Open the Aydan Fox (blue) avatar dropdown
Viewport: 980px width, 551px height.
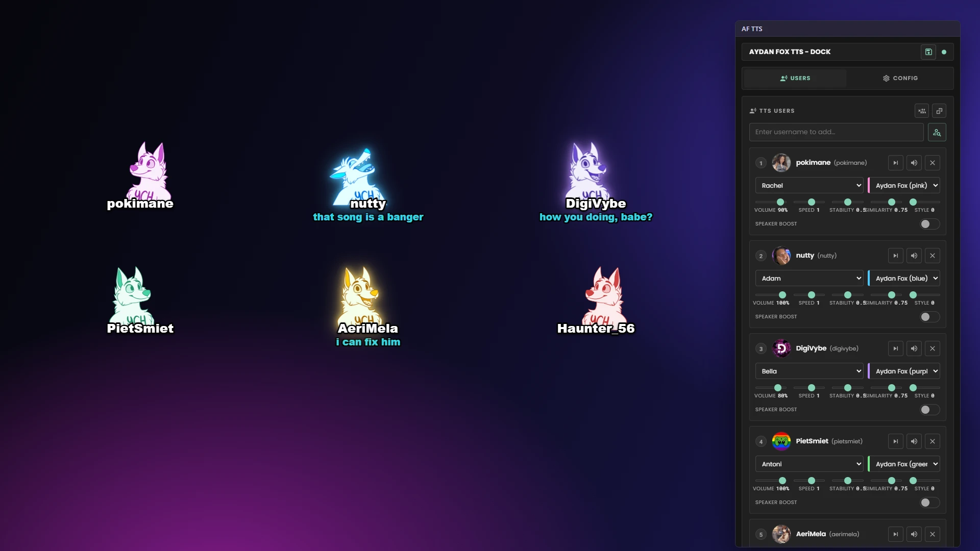pyautogui.click(x=904, y=279)
